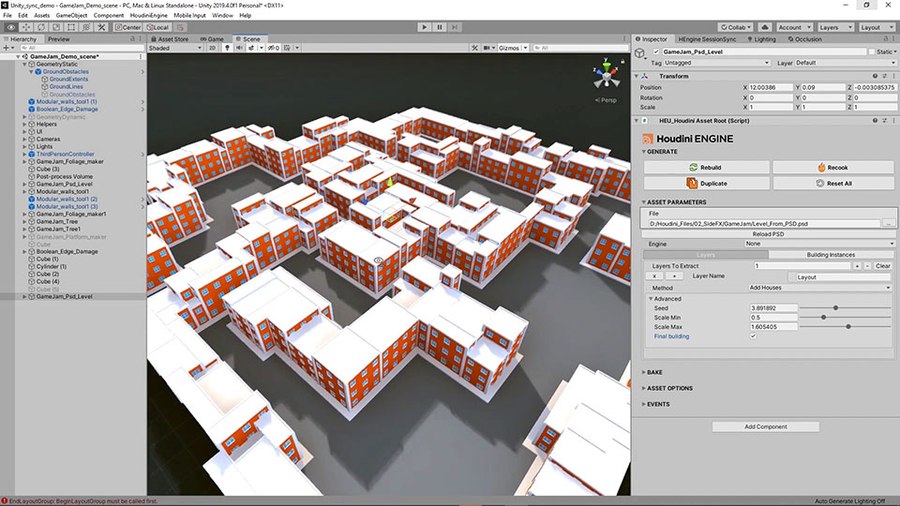This screenshot has height=506, width=900.
Task: Toggle scene effects icon
Action: click(251, 48)
